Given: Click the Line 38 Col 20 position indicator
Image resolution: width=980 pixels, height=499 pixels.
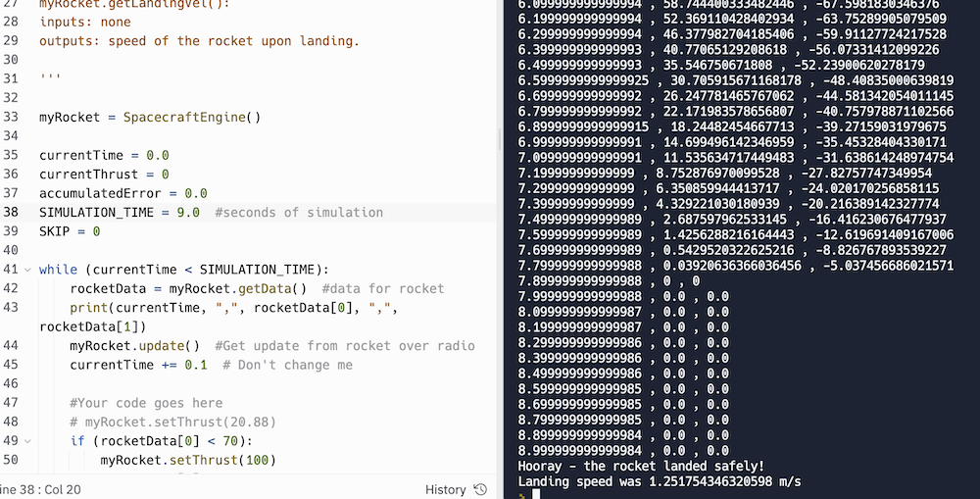Looking at the screenshot, I should pos(40,489).
